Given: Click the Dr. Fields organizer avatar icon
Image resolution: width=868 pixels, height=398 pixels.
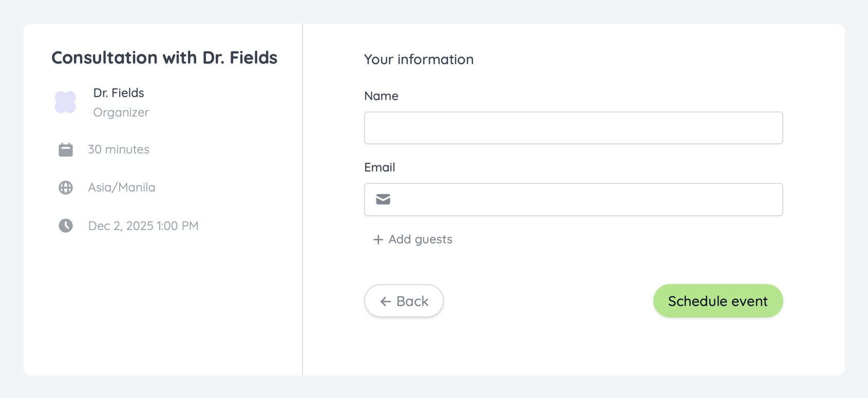Looking at the screenshot, I should [x=65, y=102].
